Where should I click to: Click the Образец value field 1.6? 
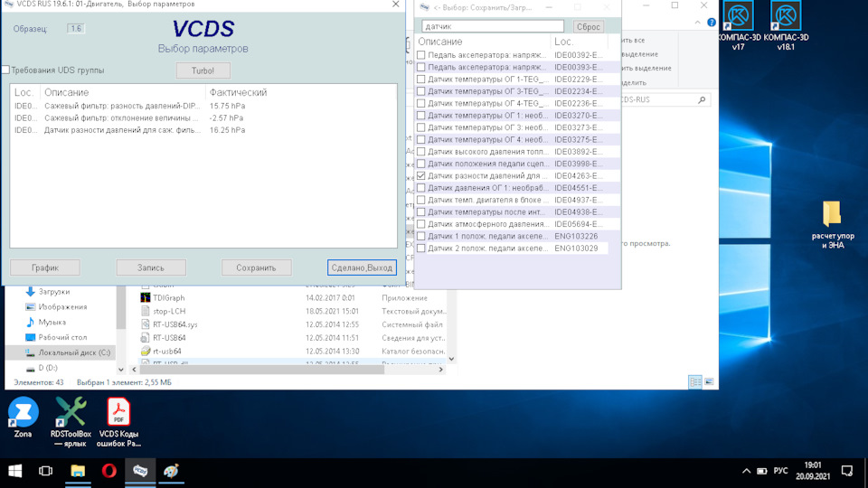point(76,28)
